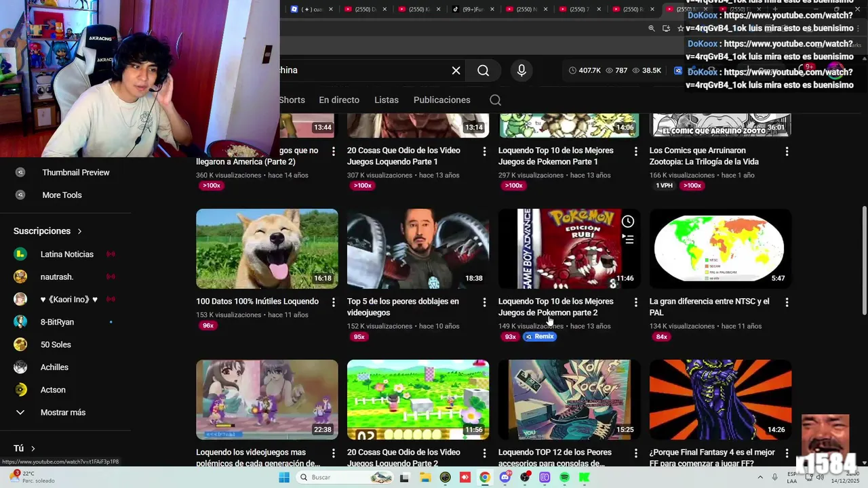
Task: Click the Latina Noticias channel avatar
Action: [x=20, y=254]
